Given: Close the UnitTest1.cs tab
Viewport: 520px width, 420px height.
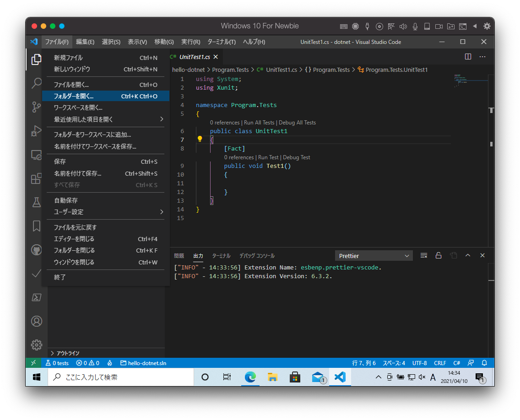Looking at the screenshot, I should (x=216, y=57).
